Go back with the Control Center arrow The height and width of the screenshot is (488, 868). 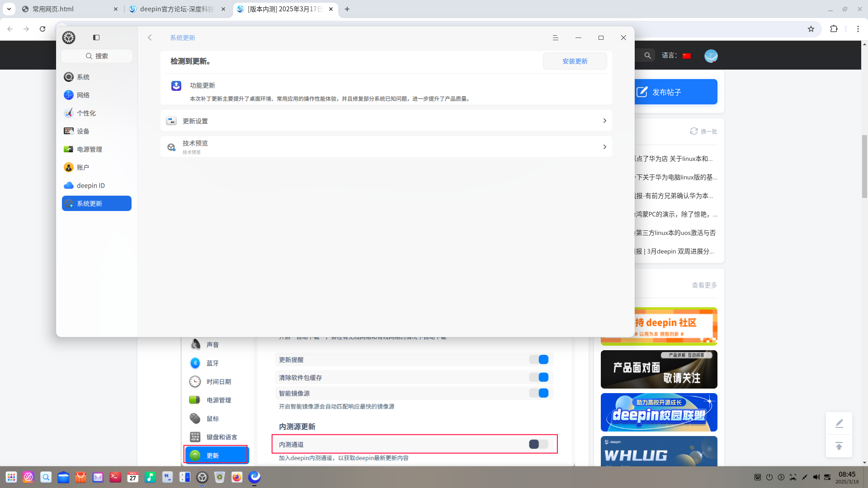(150, 38)
